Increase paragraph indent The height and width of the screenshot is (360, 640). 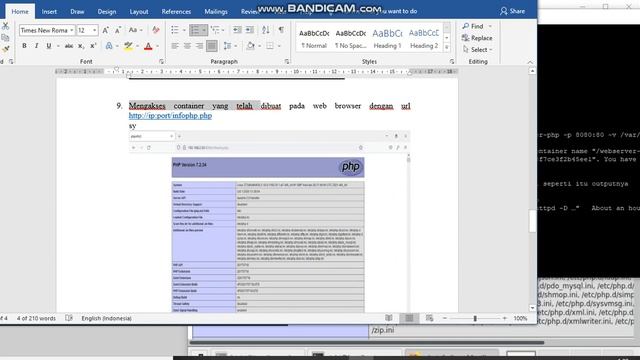(x=250, y=30)
